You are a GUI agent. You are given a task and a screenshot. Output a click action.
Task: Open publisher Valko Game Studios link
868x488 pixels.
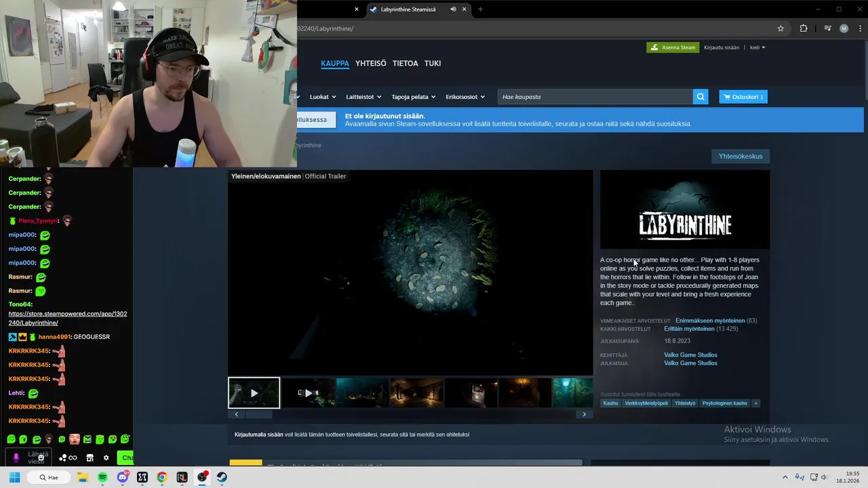[690, 363]
